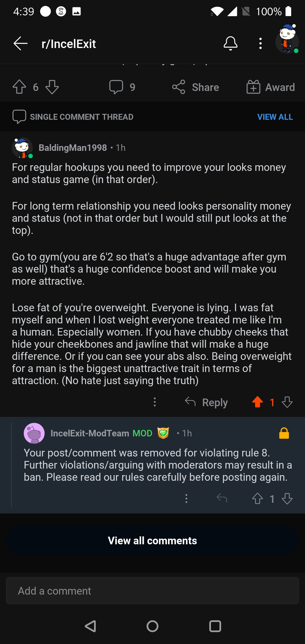The height and width of the screenshot is (644, 305).
Task: Reply to BaldingMan1998's comment
Action: (206, 402)
